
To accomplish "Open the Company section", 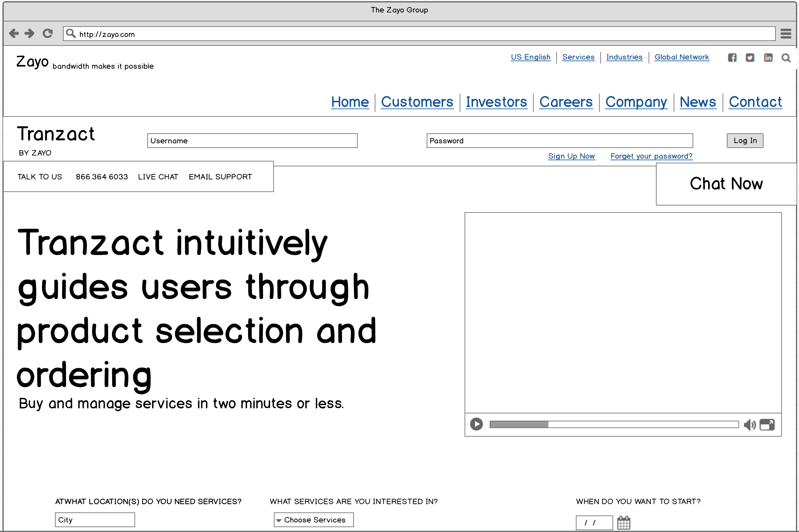I will point(636,102).
